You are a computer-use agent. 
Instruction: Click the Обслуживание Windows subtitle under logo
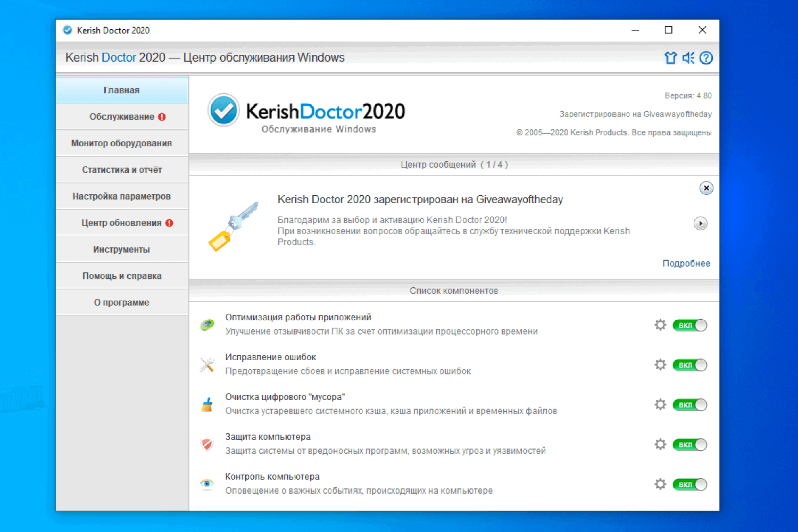[x=319, y=129]
